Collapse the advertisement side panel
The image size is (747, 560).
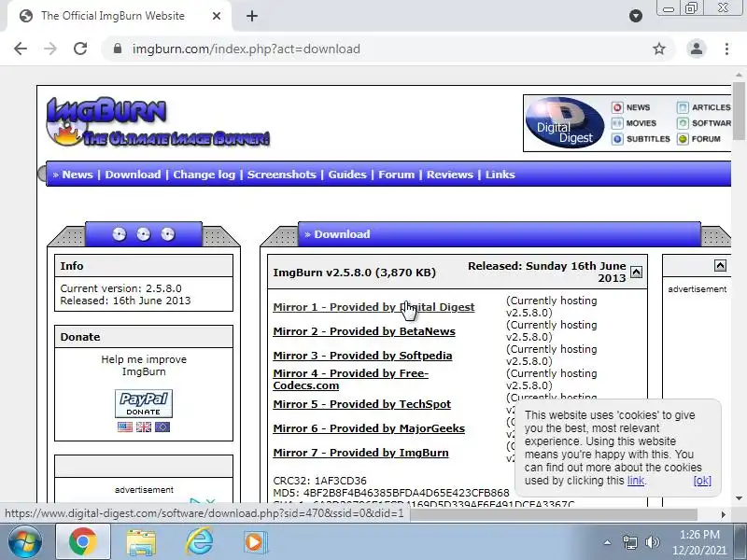click(720, 266)
